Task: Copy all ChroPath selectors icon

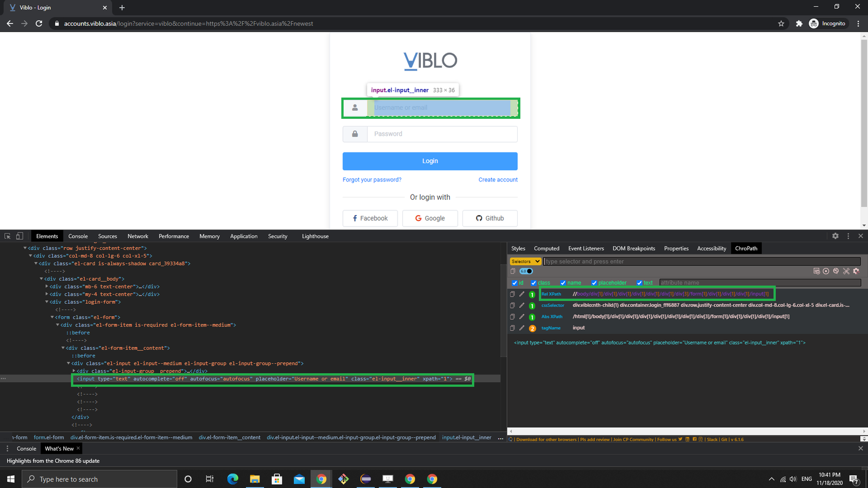Action: point(513,271)
